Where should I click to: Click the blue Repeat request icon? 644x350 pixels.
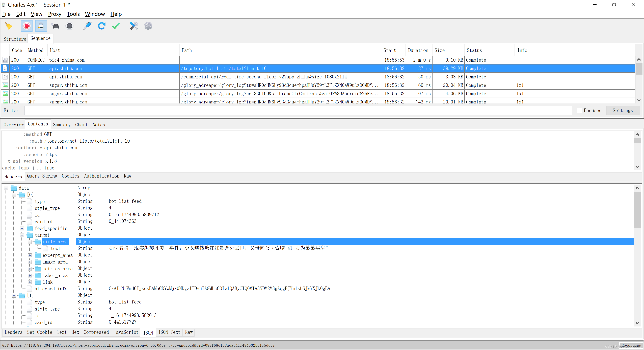[101, 26]
